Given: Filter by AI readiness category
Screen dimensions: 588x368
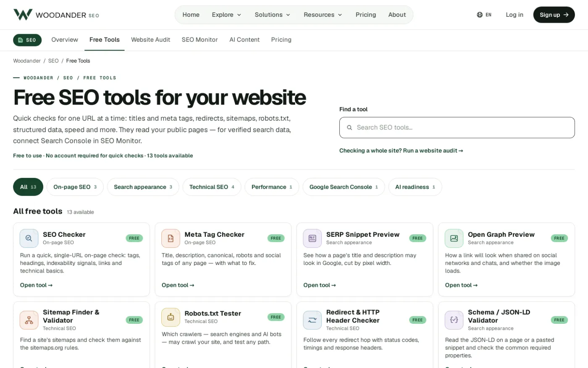Looking at the screenshot, I should 415,187.
